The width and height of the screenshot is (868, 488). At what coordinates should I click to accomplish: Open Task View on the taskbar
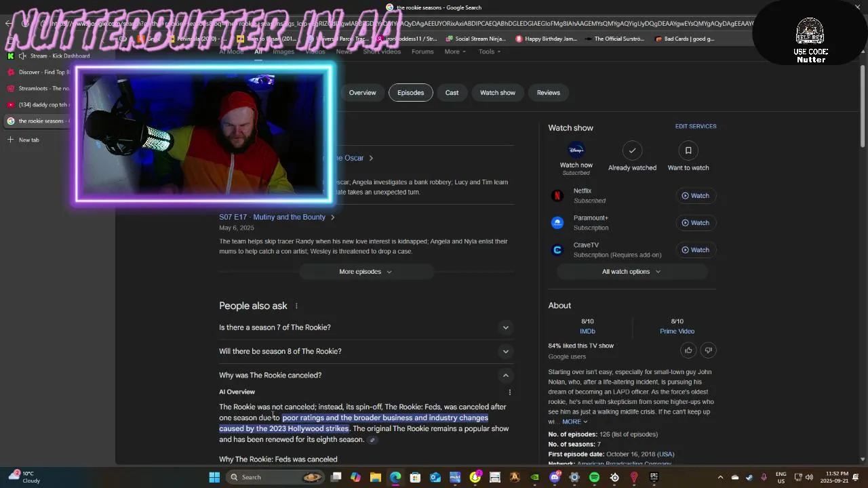pos(336,477)
